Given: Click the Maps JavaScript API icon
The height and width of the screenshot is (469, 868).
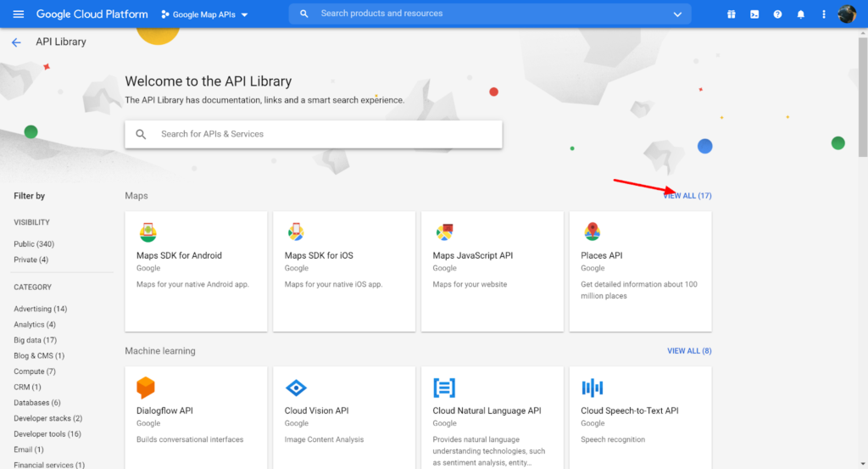Looking at the screenshot, I should pos(444,232).
